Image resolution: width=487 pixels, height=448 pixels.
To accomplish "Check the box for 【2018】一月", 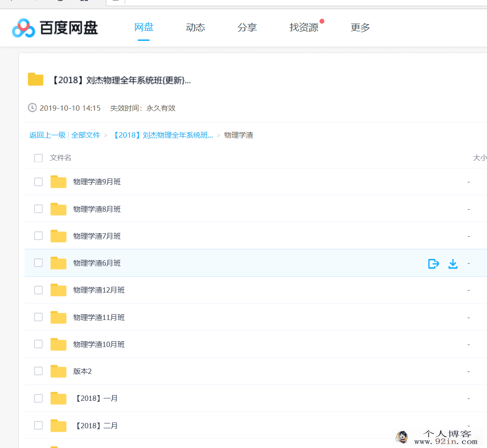I will click(x=38, y=398).
